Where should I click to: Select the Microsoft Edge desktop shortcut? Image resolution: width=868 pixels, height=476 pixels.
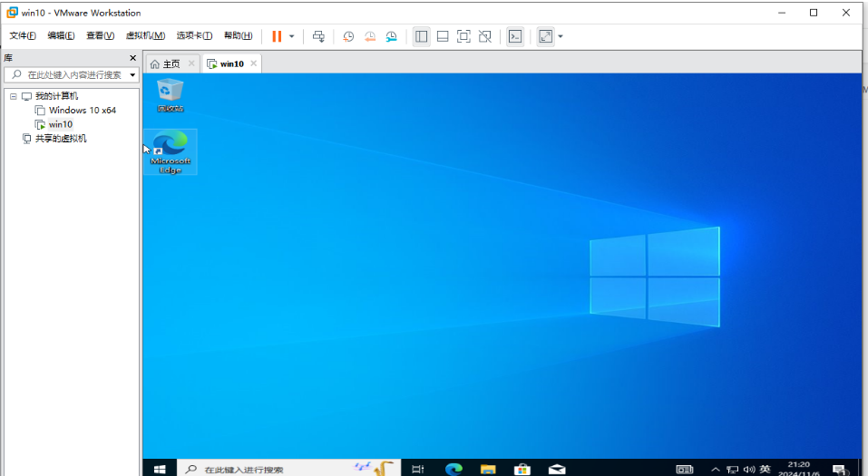pos(171,152)
